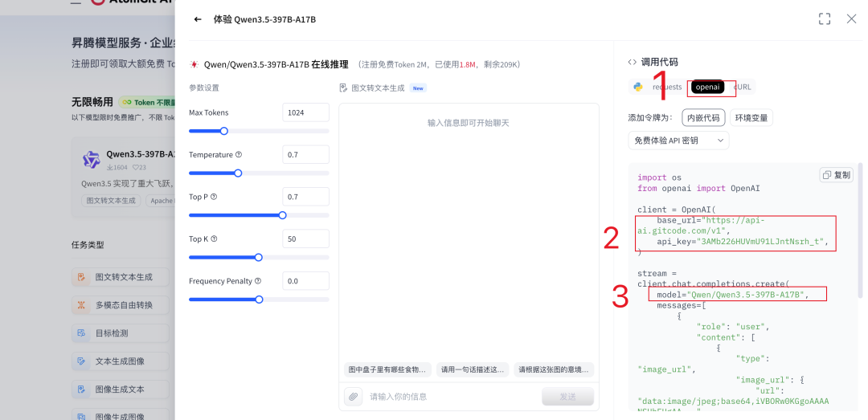This screenshot has width=868, height=420.
Task: Use the suggested prompt 请根据这张图的意境
Action: (x=554, y=369)
